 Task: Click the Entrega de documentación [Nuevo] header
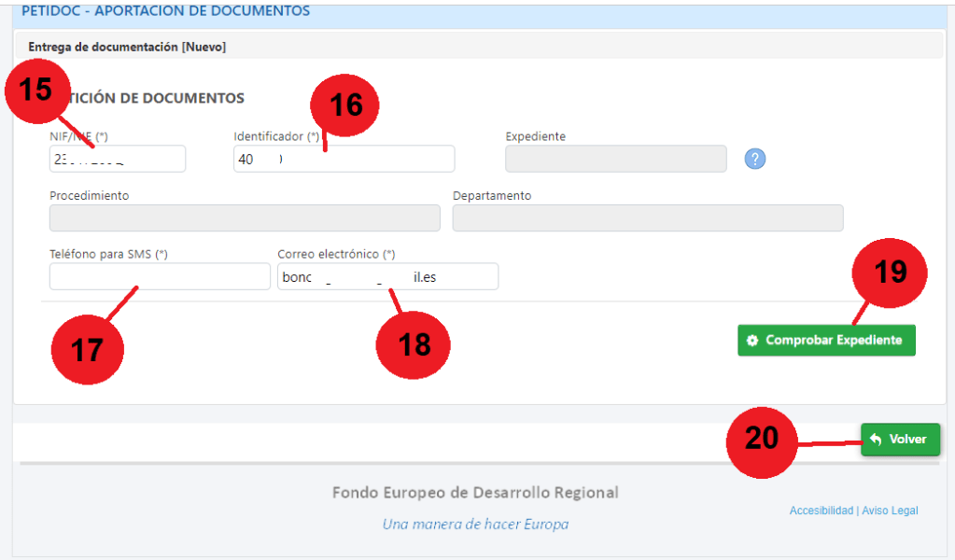127,46
